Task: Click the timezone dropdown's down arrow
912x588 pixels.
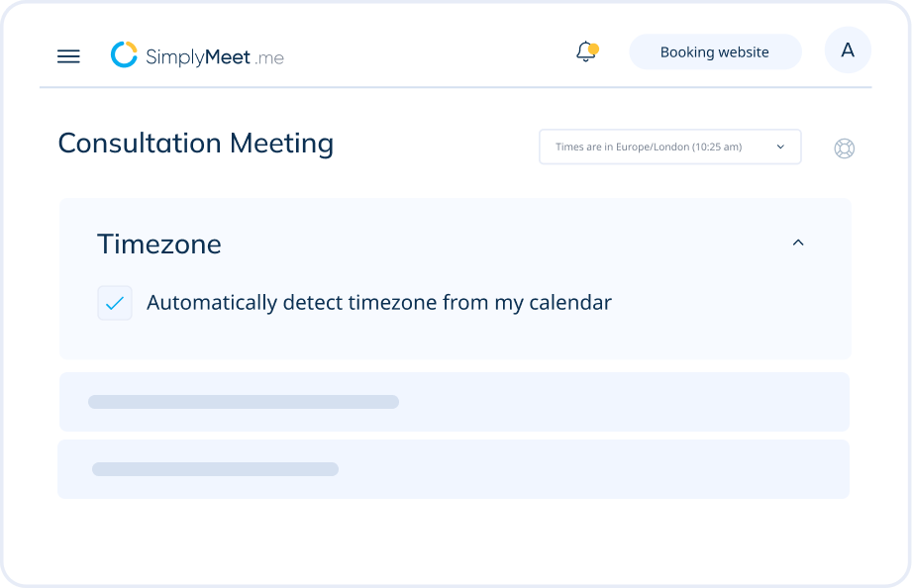Action: pos(780,147)
